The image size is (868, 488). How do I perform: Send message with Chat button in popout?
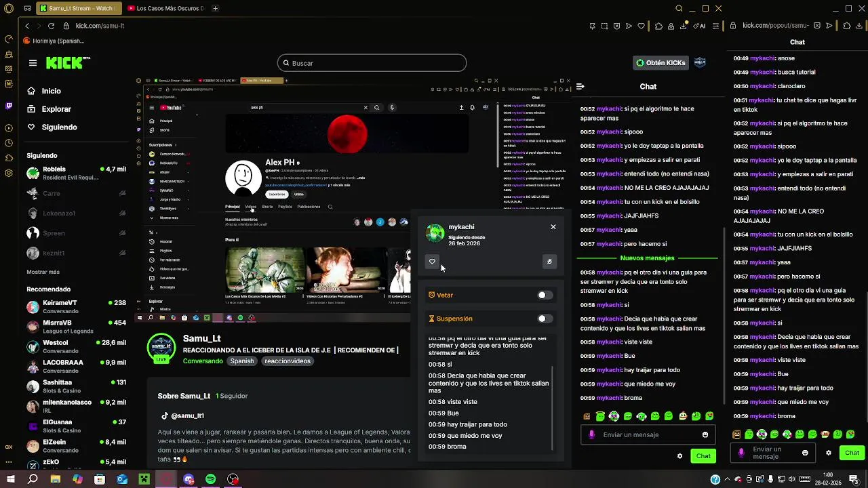(x=852, y=453)
